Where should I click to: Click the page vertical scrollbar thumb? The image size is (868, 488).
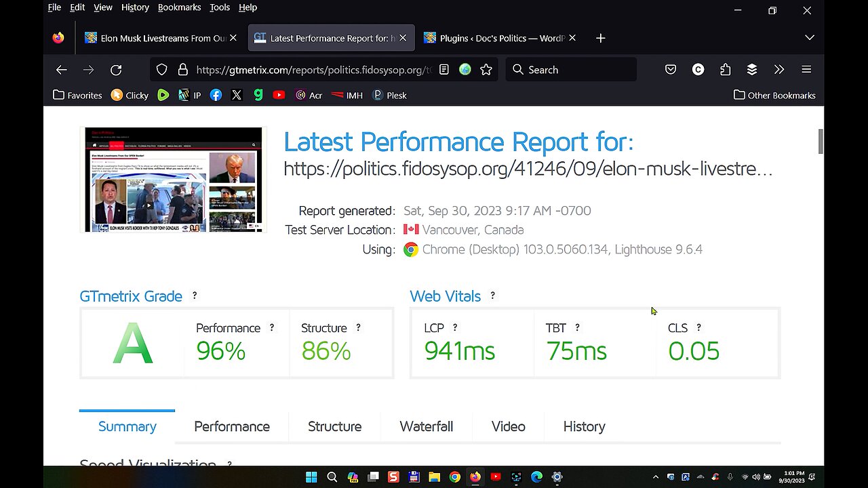coord(820,141)
